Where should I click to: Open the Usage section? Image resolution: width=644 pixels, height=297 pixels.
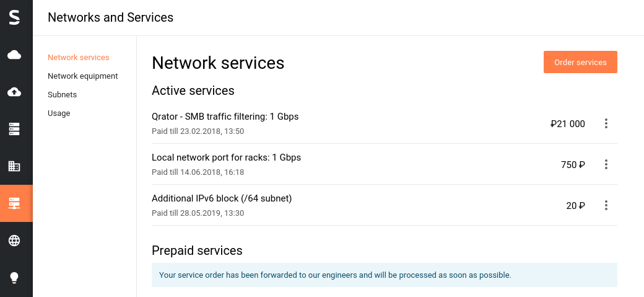[x=59, y=113]
